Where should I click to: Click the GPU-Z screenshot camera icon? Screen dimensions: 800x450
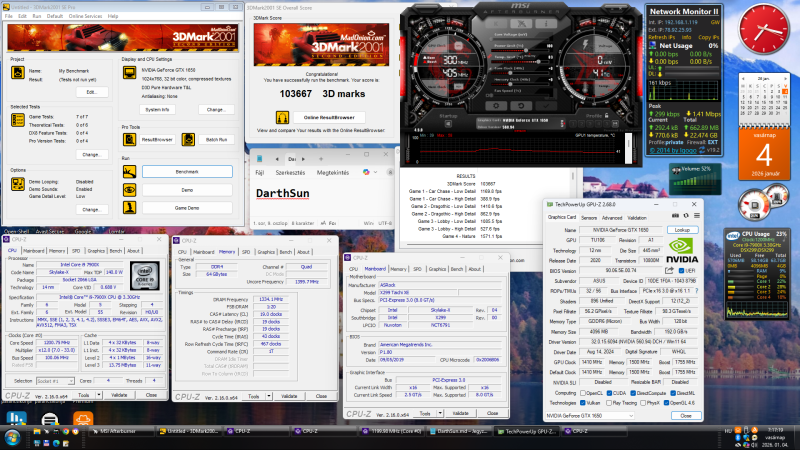(675, 216)
